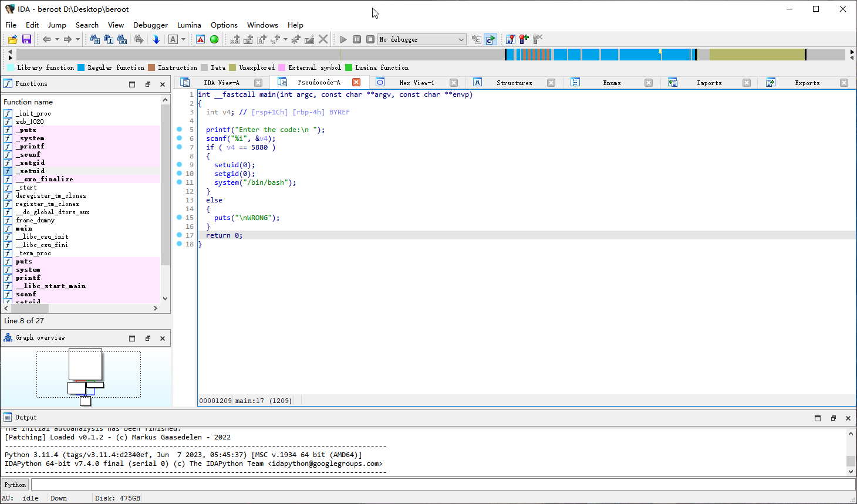
Task: Click the Lumina function green legend swatch
Action: (349, 67)
